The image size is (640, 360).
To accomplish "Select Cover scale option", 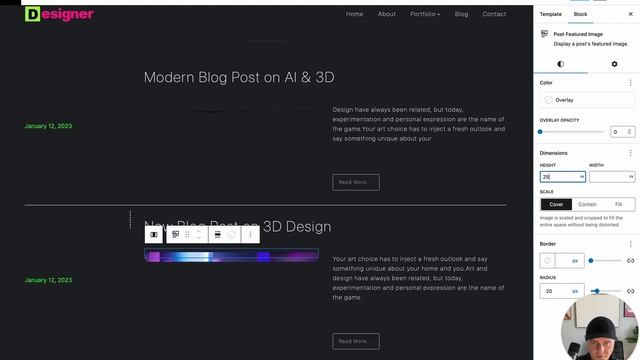I will tap(556, 204).
